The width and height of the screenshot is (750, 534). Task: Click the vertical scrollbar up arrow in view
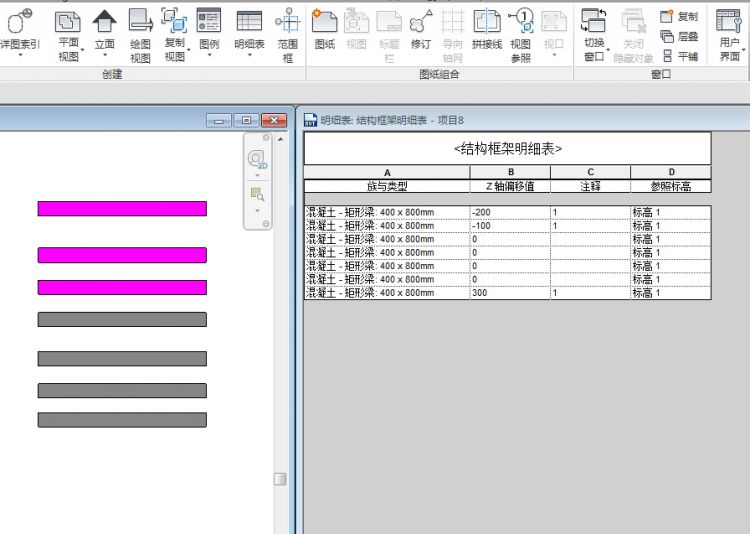(280, 139)
